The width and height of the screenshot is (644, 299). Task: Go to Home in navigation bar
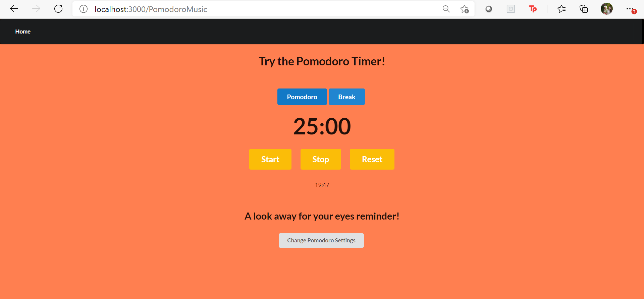23,32
